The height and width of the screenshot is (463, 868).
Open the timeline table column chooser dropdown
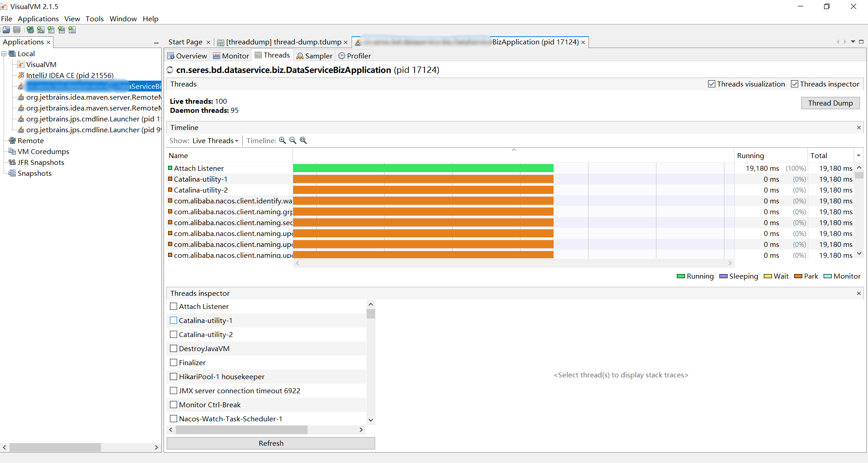click(858, 155)
